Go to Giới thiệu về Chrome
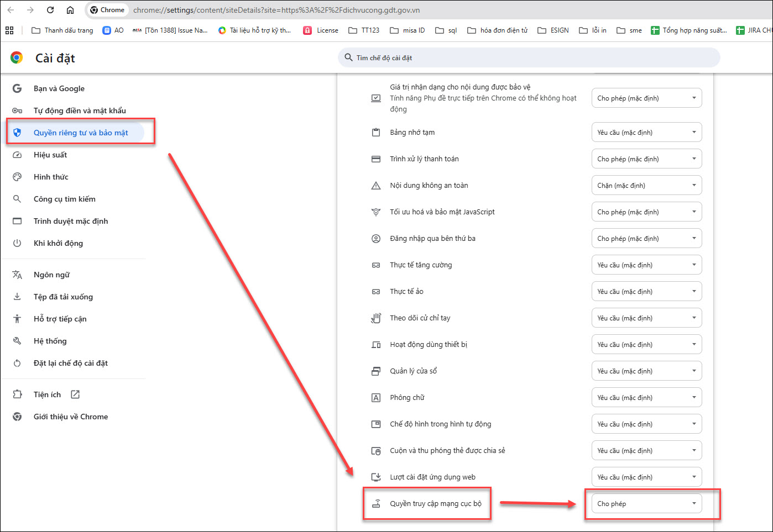The image size is (773, 532). (70, 417)
